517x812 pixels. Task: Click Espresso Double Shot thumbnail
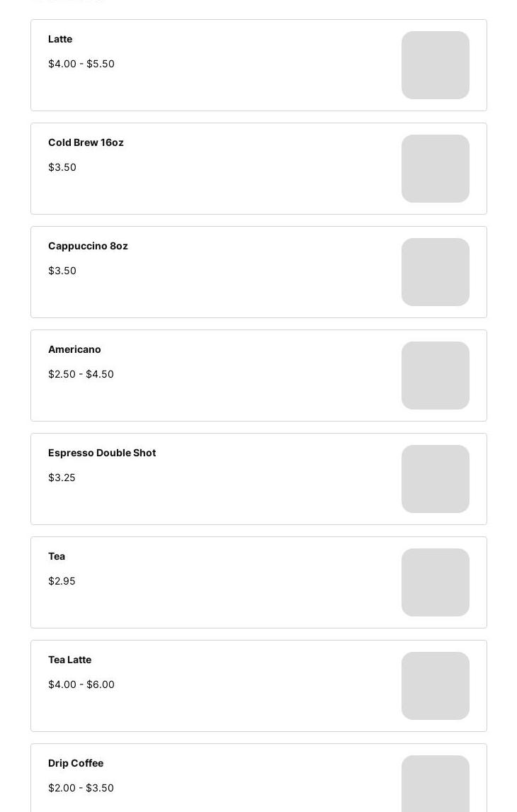(x=435, y=479)
